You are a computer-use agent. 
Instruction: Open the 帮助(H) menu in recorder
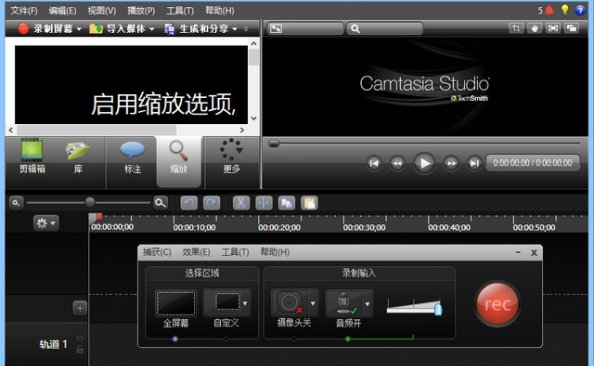pyautogui.click(x=275, y=252)
